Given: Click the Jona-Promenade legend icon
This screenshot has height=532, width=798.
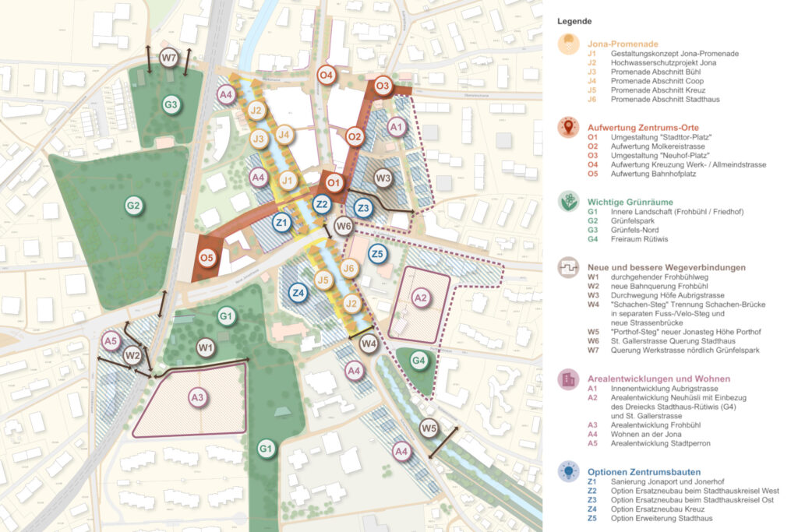Looking at the screenshot, I should click(x=568, y=44).
